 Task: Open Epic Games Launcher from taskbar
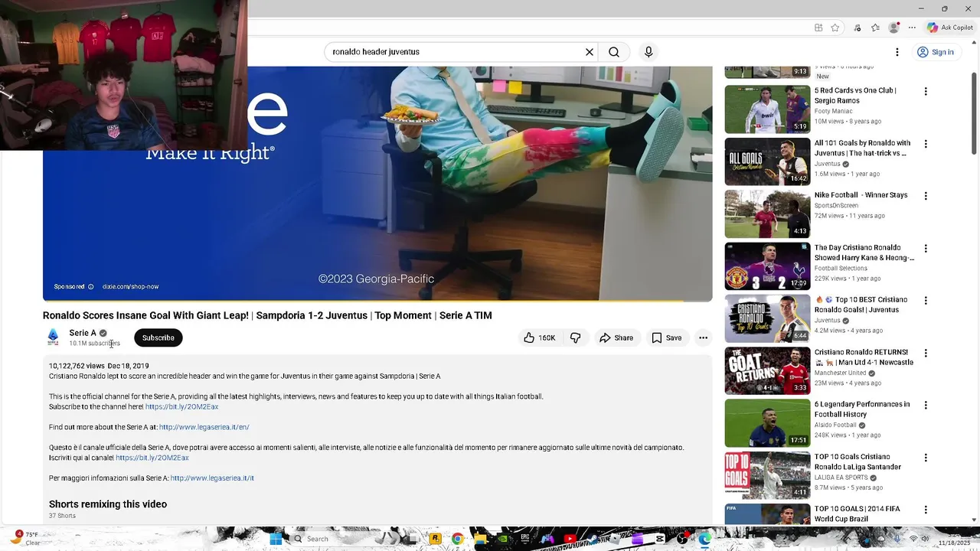click(x=524, y=539)
